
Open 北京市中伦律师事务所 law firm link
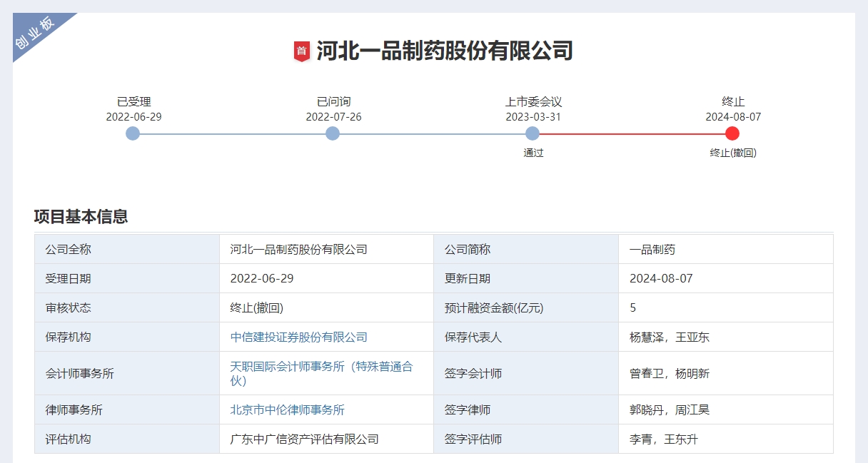pyautogui.click(x=288, y=409)
